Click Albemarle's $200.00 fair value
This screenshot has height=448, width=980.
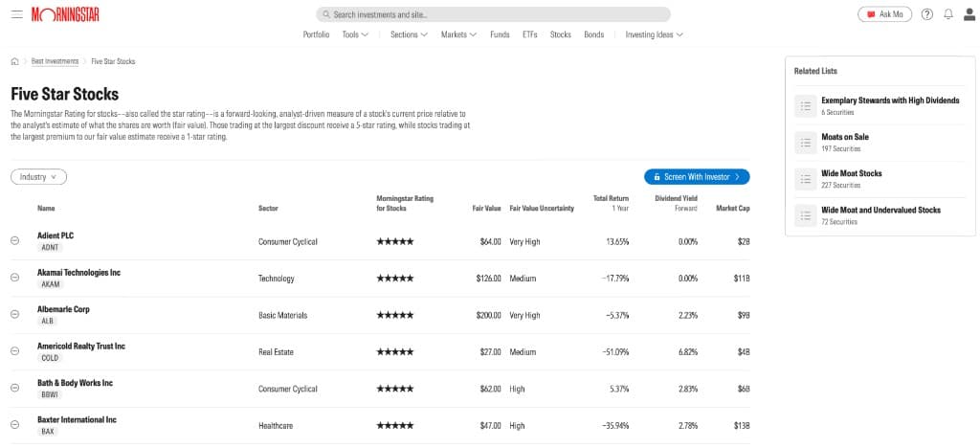(488, 316)
